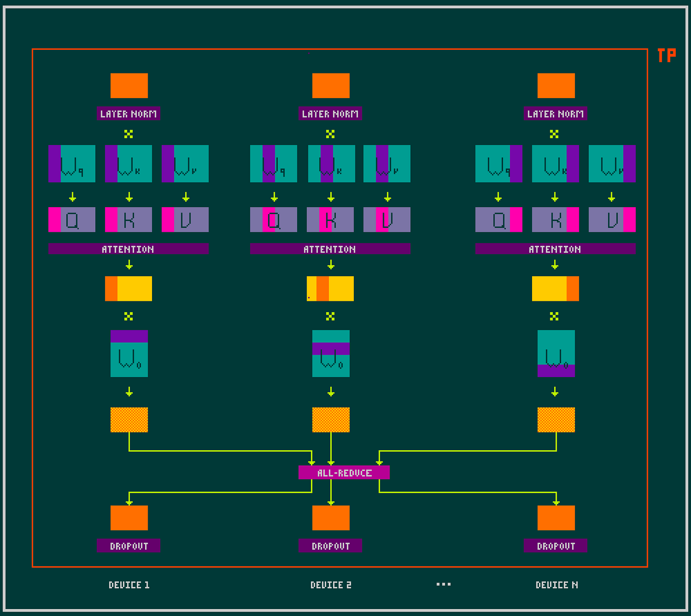Click the orange block above Device N DROPOUT
Image resolution: width=691 pixels, height=616 pixels.
point(556,518)
